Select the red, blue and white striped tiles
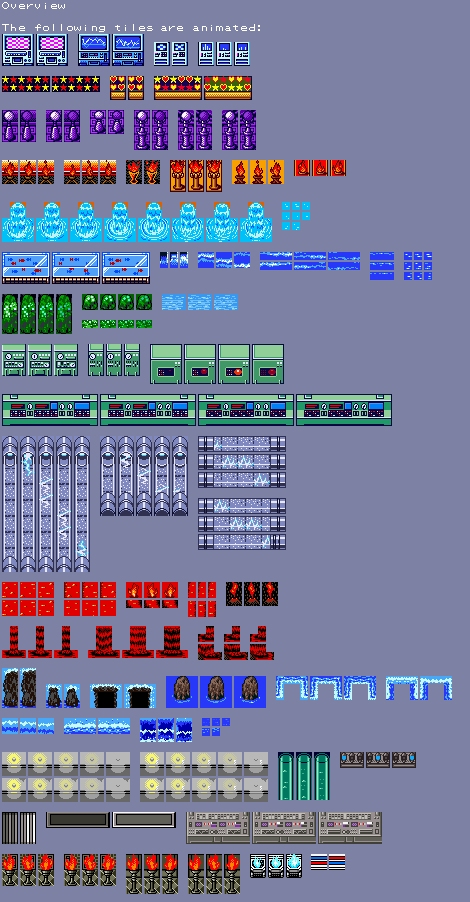 click(x=328, y=862)
